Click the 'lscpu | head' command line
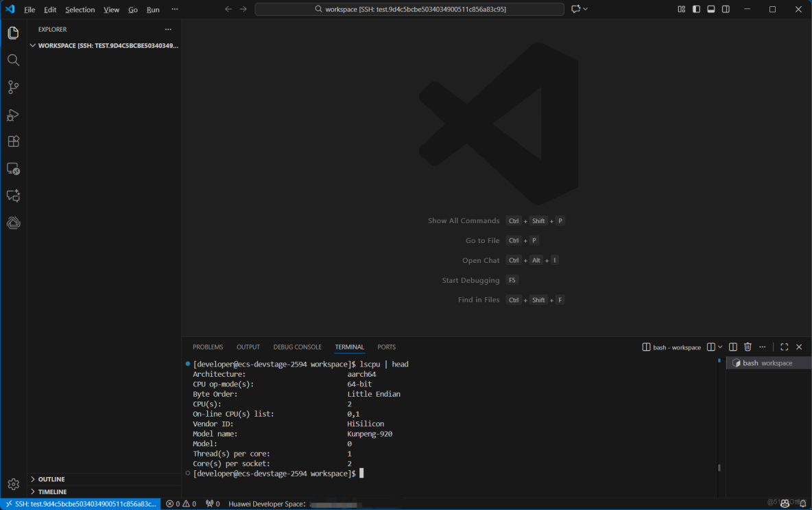812x510 pixels. 384,364
